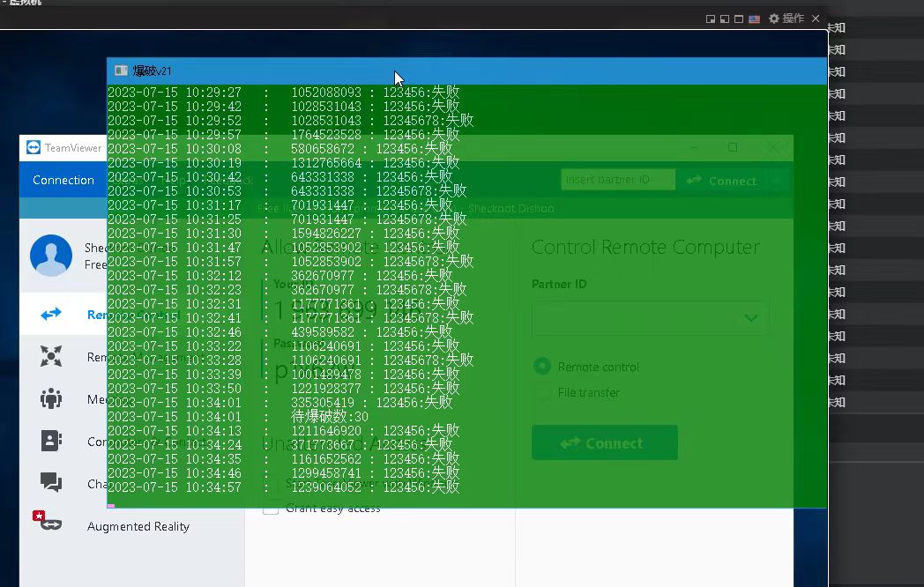Click the TeamViewer logo icon
The height and width of the screenshot is (587, 924).
click(x=34, y=147)
